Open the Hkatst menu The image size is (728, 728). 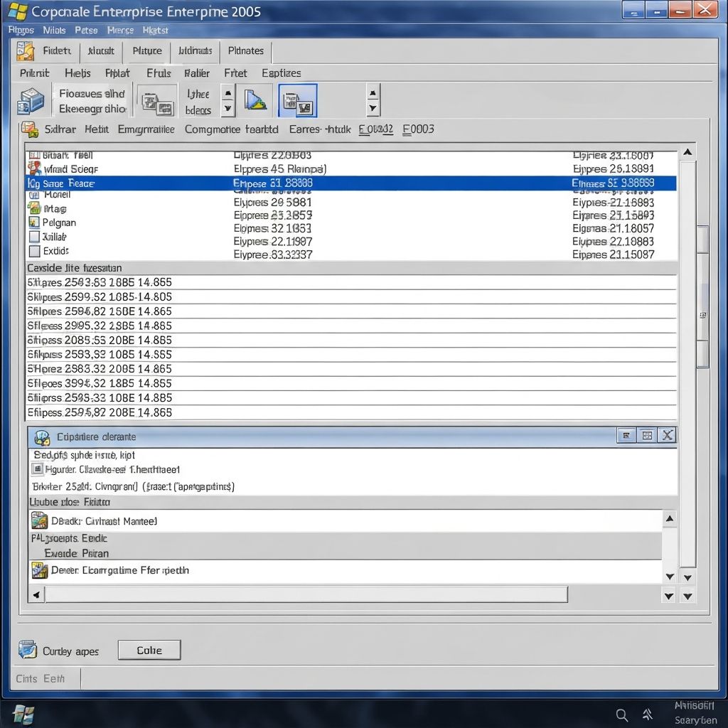[155, 30]
